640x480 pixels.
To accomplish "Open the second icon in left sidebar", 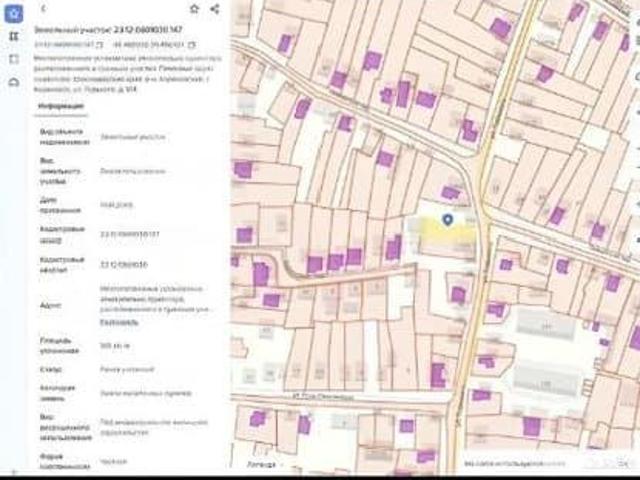I will point(13,36).
